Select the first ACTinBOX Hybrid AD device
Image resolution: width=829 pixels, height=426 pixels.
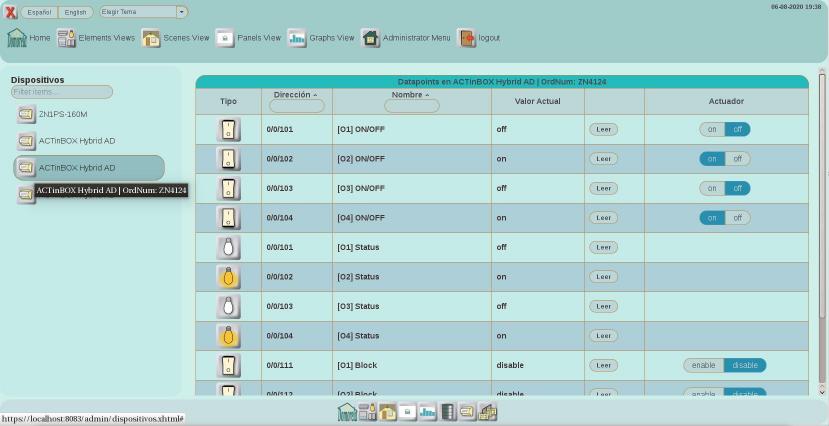(x=66, y=141)
